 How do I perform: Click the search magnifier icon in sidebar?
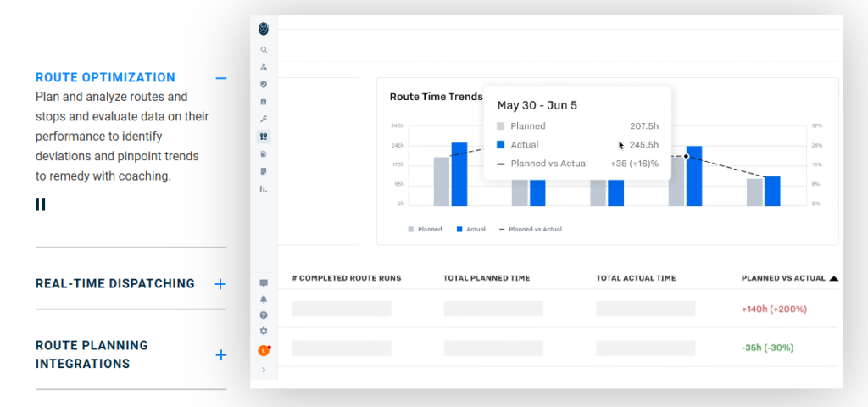click(x=264, y=50)
